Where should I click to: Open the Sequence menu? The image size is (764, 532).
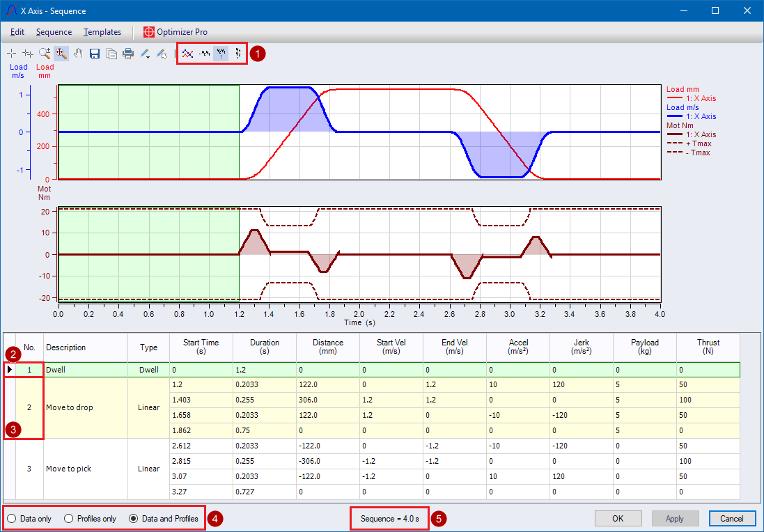54,32
